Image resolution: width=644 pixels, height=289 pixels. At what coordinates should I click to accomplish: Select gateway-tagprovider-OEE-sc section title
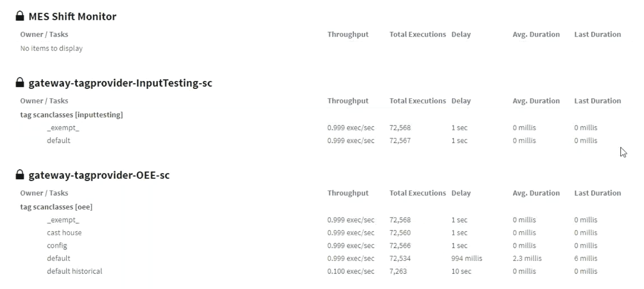pyautogui.click(x=99, y=175)
